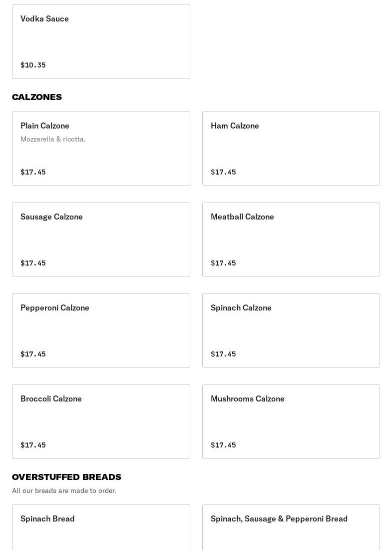Open the Meatball Calzone item
The height and width of the screenshot is (550, 392).
291,239
